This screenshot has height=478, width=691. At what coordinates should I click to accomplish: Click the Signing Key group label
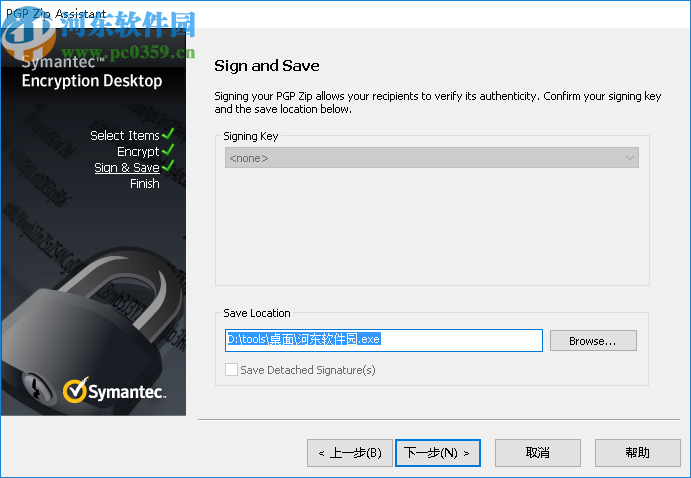(x=251, y=136)
